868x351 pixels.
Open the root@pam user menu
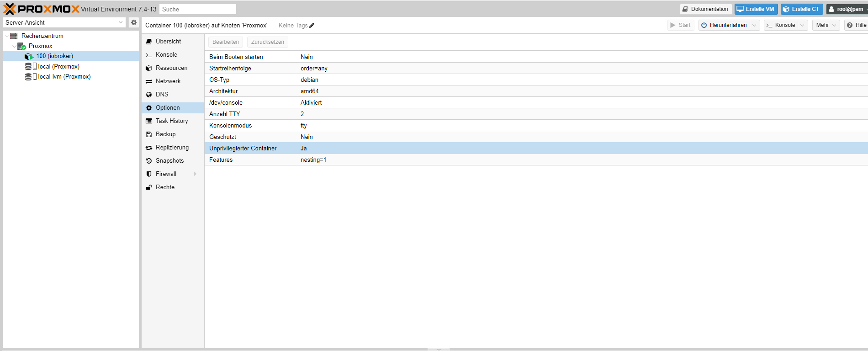pyautogui.click(x=847, y=9)
